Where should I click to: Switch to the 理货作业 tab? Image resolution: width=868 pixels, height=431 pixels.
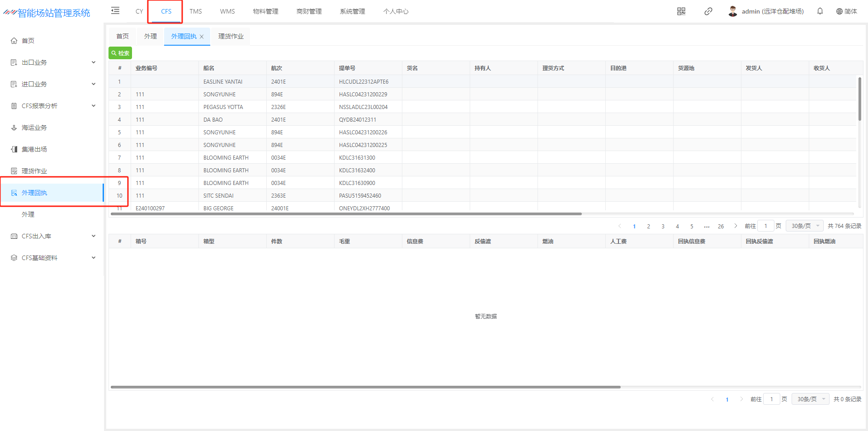[231, 36]
